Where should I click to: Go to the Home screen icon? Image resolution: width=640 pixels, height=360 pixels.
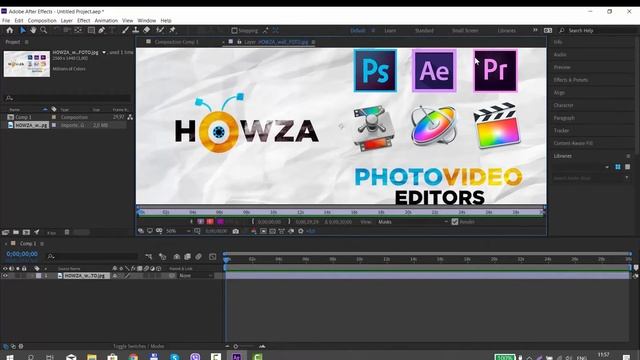point(10,30)
